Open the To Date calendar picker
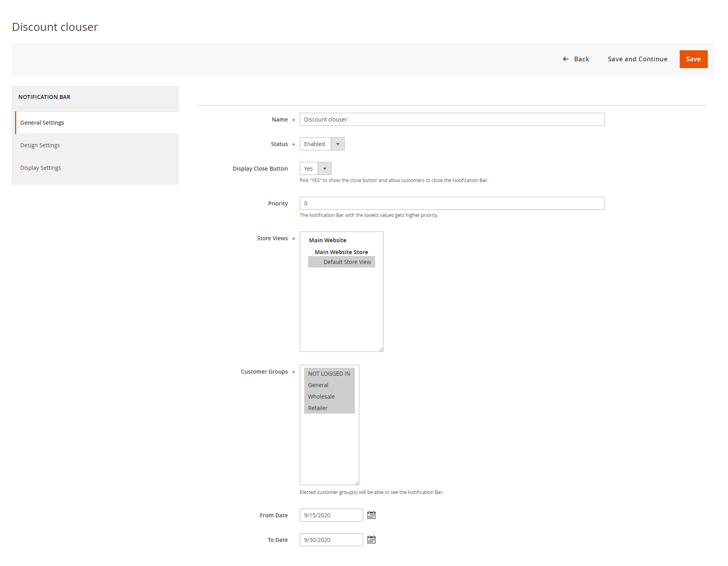Viewport: 728px width, 566px height. 371,539
